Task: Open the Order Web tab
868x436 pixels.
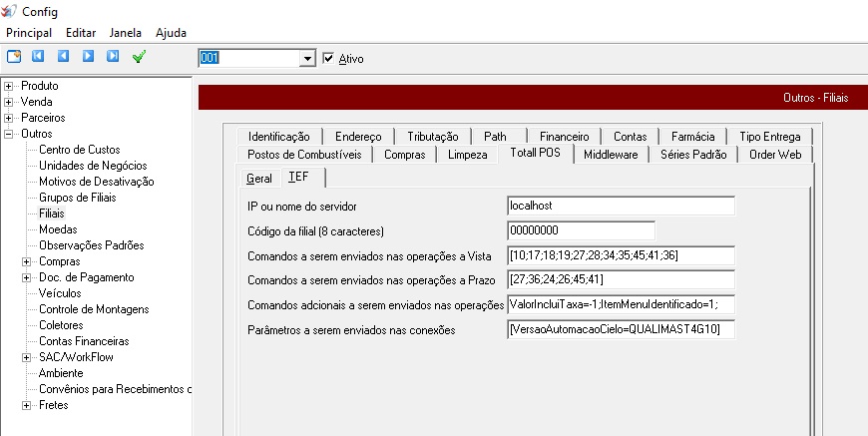Action: pos(775,155)
